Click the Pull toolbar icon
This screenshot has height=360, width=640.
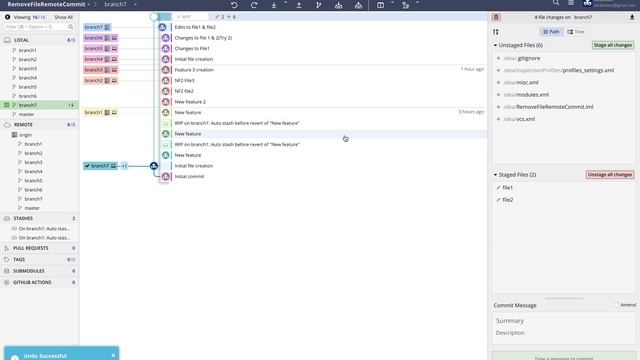[x=274, y=5]
